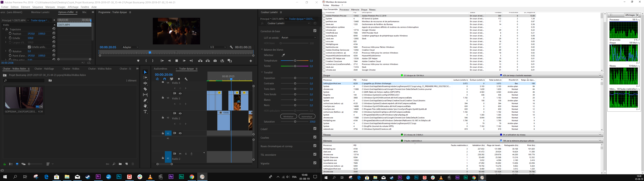Uncheck Echelle uniforme checkbox
This screenshot has height=181, width=644.
coord(29,47)
